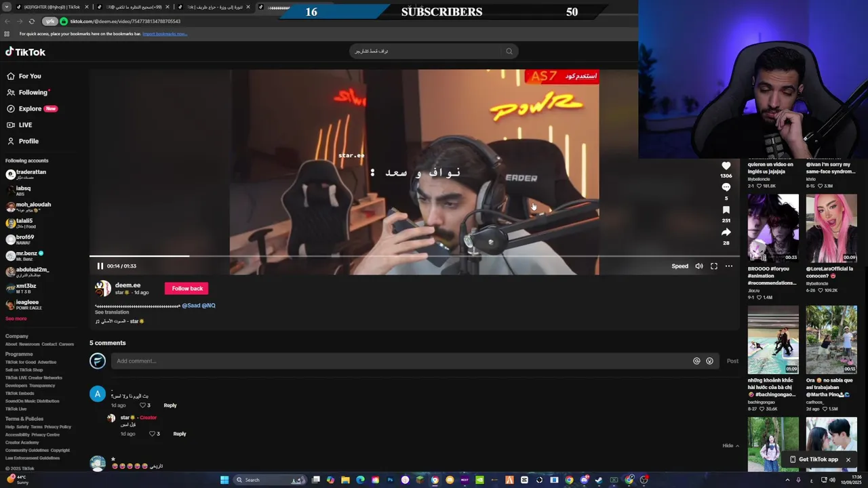
Task: Click the @Saad mention link
Action: (x=191, y=306)
